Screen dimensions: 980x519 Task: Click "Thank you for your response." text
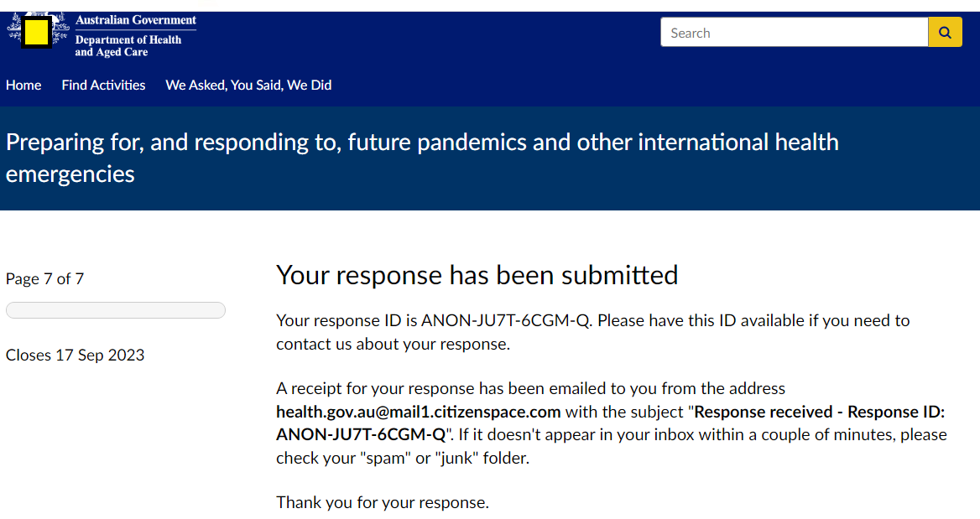[383, 503]
